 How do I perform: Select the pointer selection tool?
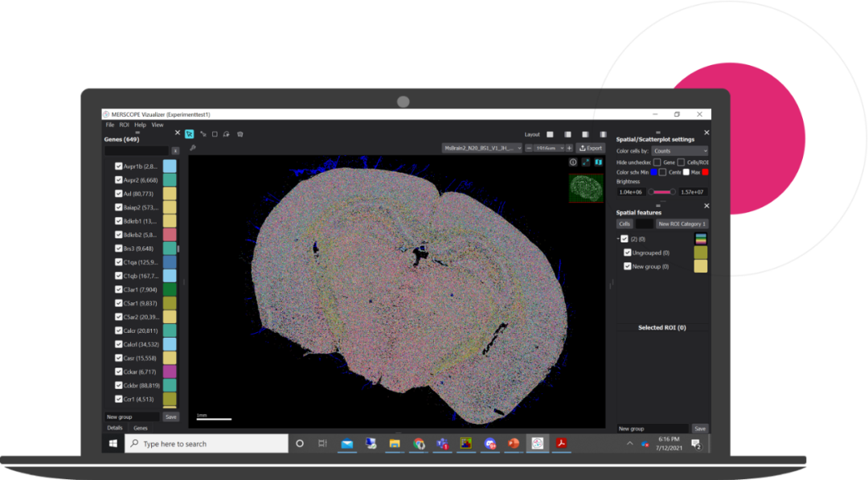coord(189,134)
